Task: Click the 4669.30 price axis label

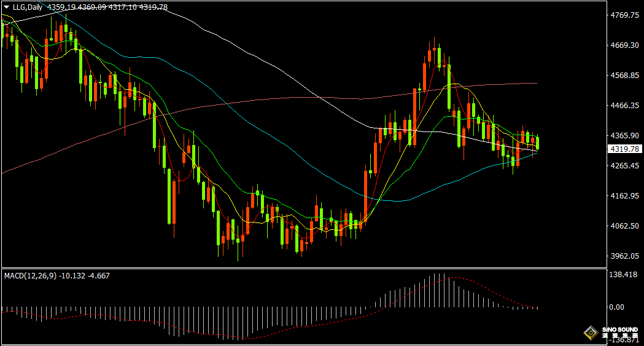Action: click(625, 45)
